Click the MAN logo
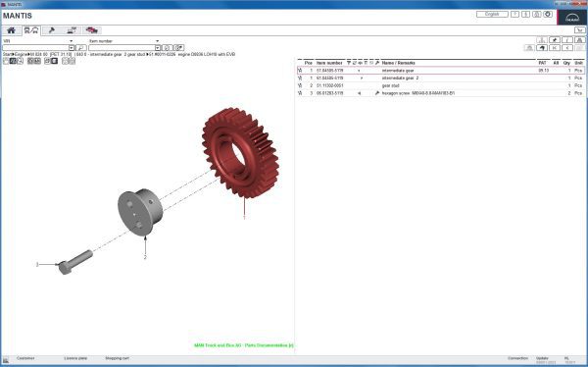 (x=572, y=18)
